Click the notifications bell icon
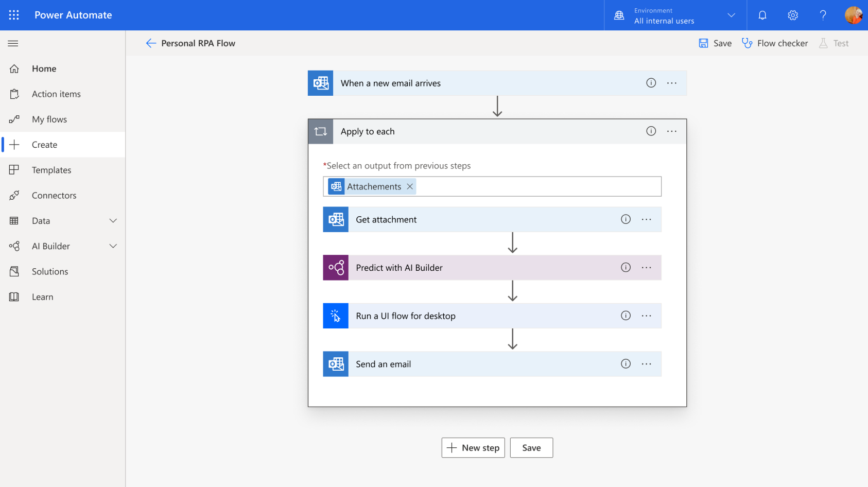The image size is (868, 487). pos(762,15)
